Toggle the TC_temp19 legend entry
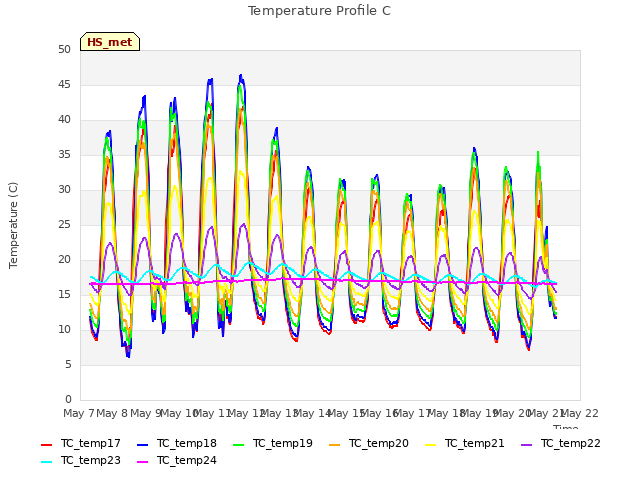This screenshot has height=480, width=640. (273, 444)
